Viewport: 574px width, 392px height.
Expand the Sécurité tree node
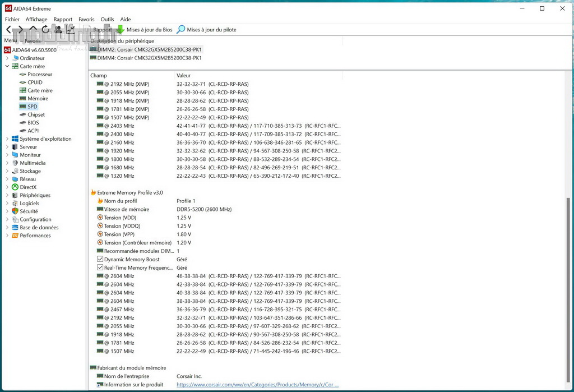coord(7,211)
